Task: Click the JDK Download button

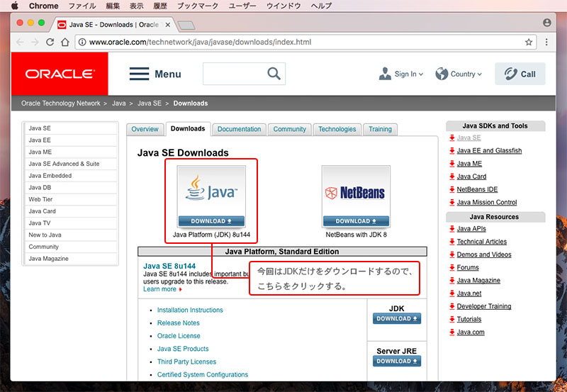Action: tap(397, 318)
